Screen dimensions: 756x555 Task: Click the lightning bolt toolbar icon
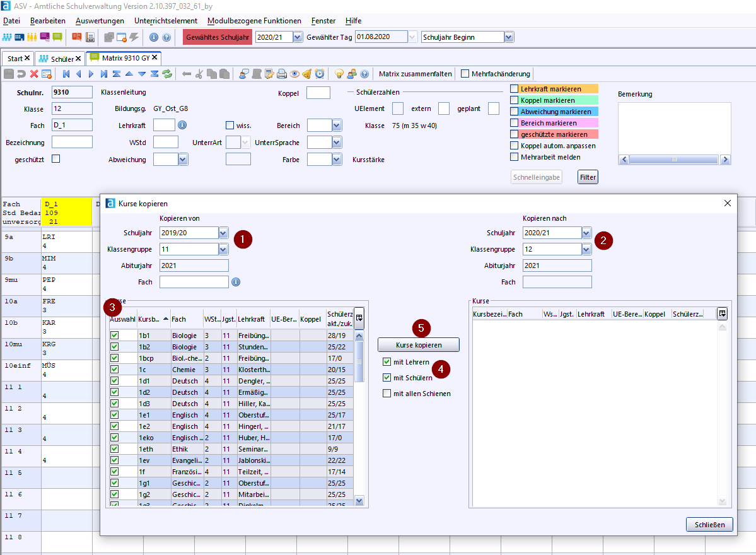[134, 37]
